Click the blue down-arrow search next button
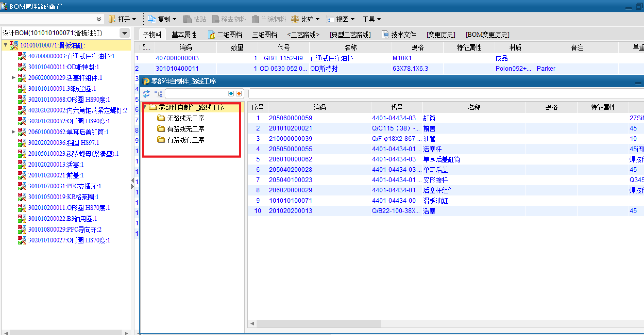Viewport: 644px width, 335px height. click(231, 94)
